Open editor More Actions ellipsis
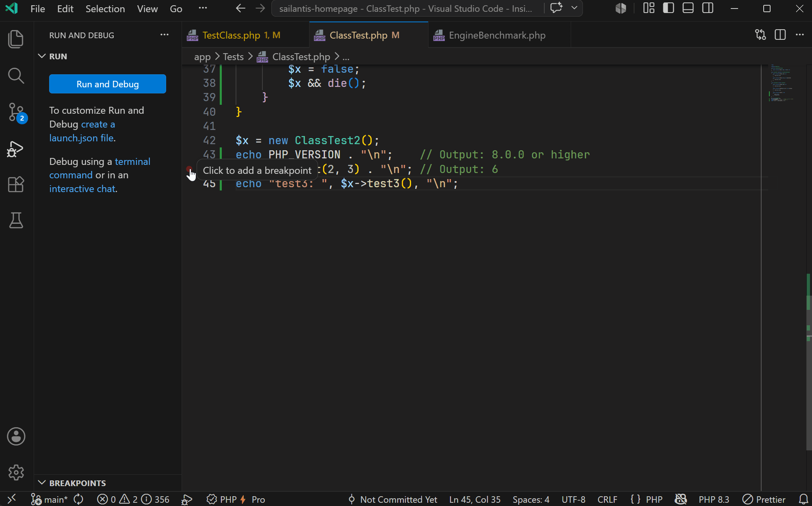The height and width of the screenshot is (506, 812). click(x=800, y=35)
